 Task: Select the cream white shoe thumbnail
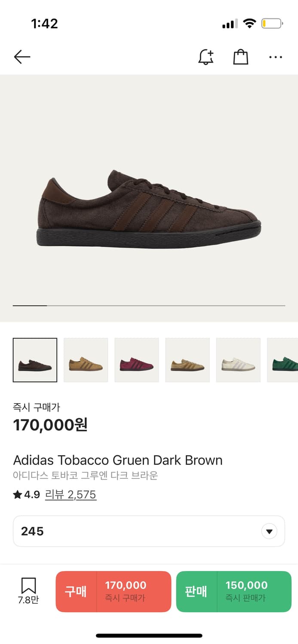[x=238, y=360]
